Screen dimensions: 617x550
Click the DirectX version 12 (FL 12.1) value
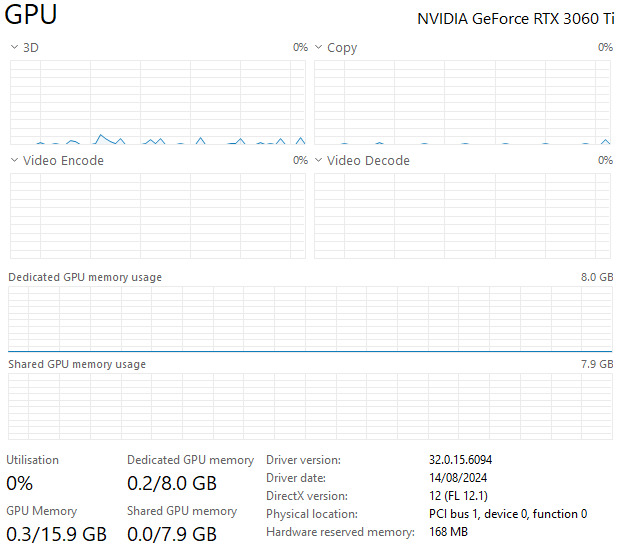[x=458, y=496]
